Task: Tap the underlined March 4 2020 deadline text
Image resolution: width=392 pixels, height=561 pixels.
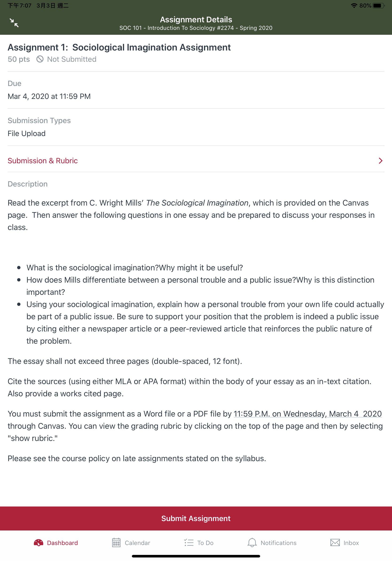Action: [308, 414]
